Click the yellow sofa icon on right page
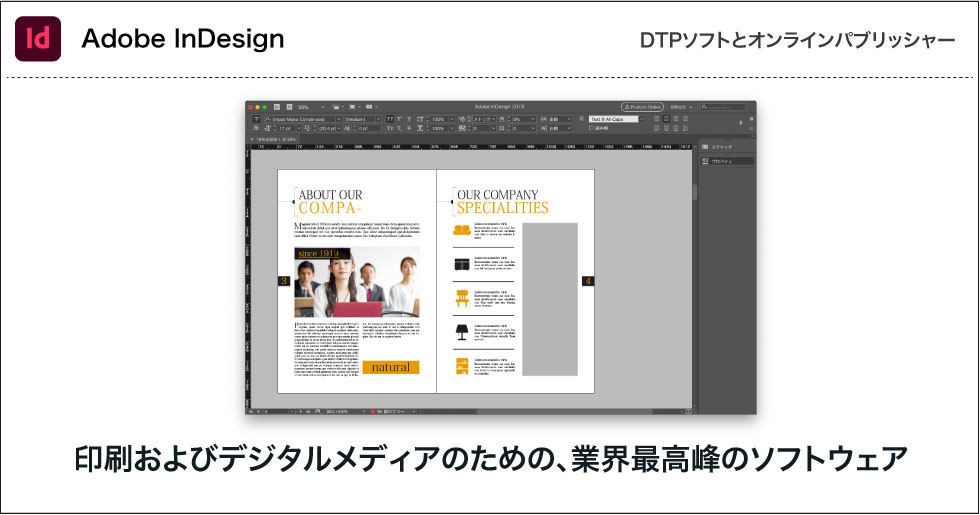 (462, 231)
